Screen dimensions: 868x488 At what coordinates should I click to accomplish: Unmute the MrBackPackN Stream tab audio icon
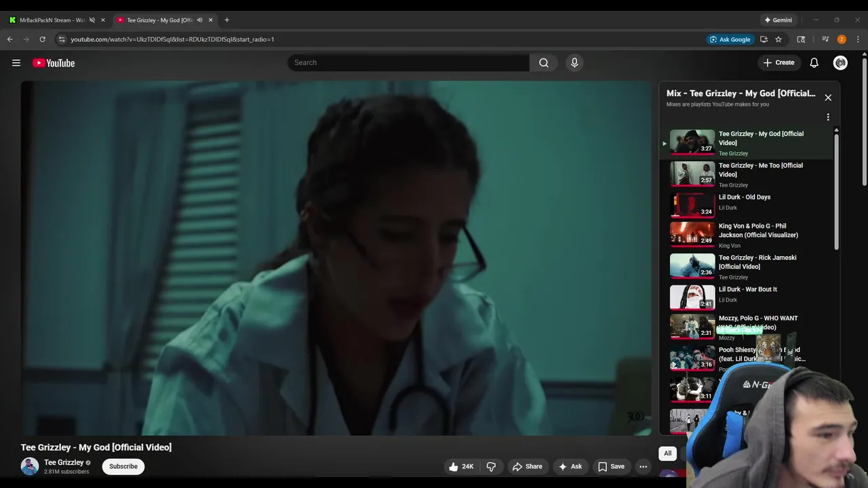click(92, 20)
